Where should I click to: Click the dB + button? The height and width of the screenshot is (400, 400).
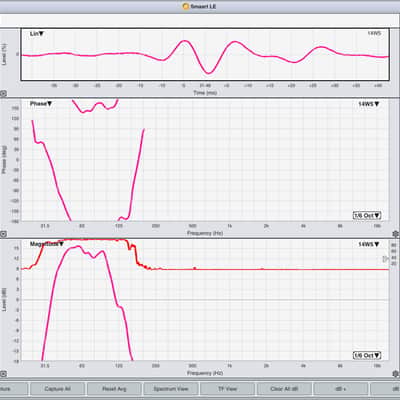coord(341,389)
